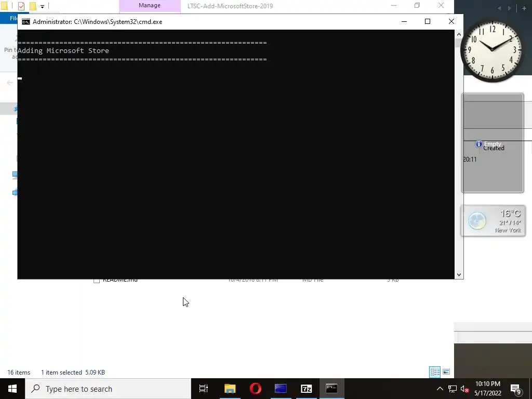
Task: Click the scroll up arrow in the cmd window
Action: (459, 34)
